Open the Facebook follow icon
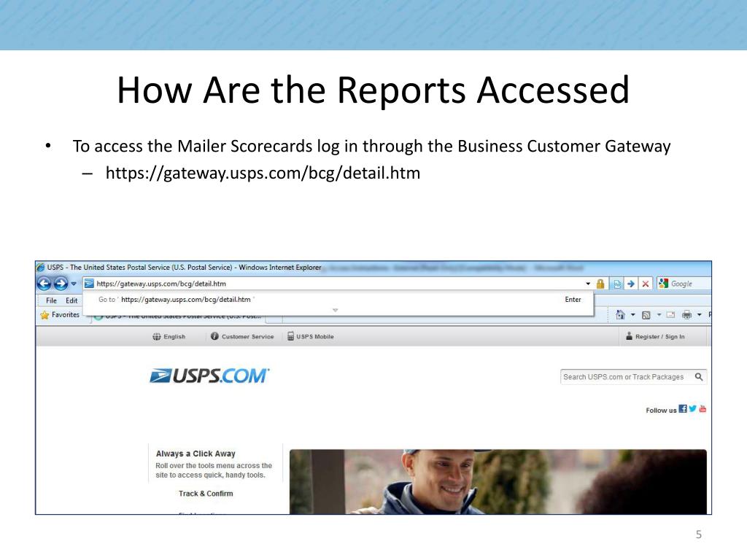The image size is (747, 560). coord(683,408)
